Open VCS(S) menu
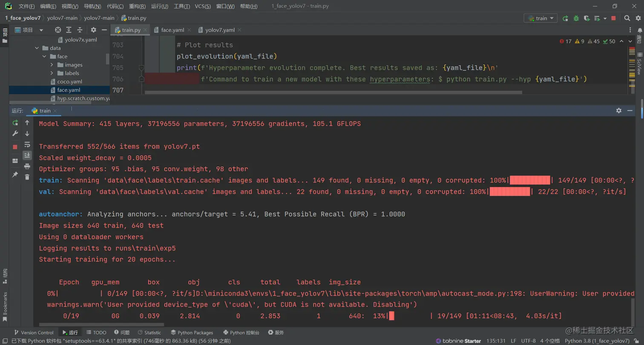 click(203, 6)
